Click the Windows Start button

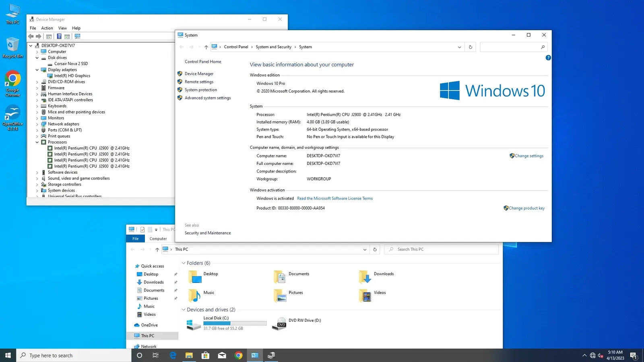click(x=8, y=355)
